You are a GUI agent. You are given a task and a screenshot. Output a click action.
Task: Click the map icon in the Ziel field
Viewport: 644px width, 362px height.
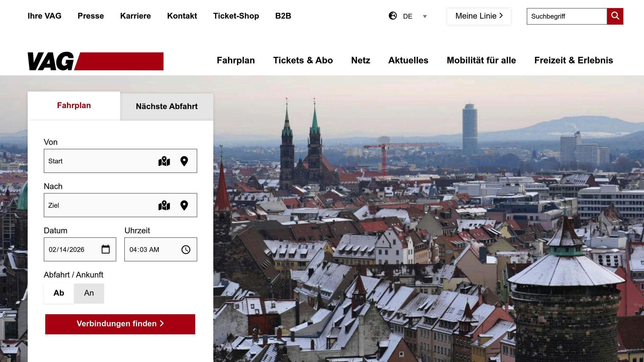click(x=165, y=205)
